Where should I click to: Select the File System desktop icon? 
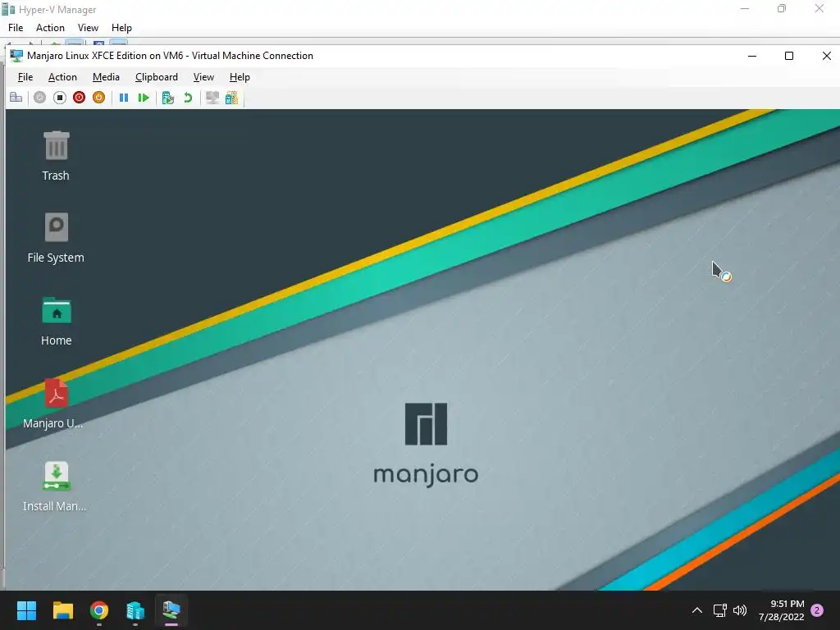56,238
